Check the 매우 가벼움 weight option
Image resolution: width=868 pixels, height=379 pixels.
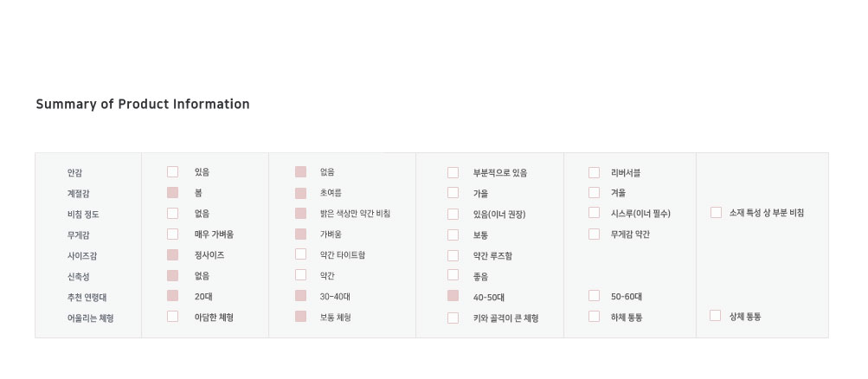coord(173,234)
